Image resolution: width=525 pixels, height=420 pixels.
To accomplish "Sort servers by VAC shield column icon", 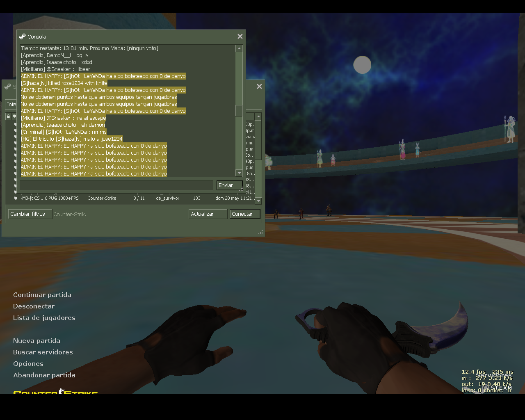I will pyautogui.click(x=14, y=116).
